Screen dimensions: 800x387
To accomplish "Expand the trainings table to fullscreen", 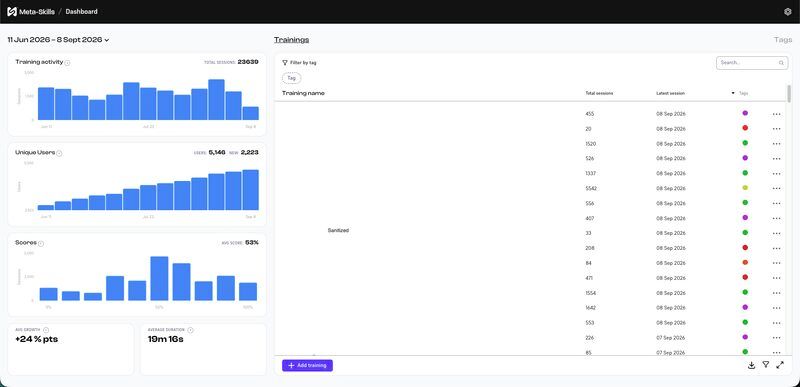I will coord(780,365).
